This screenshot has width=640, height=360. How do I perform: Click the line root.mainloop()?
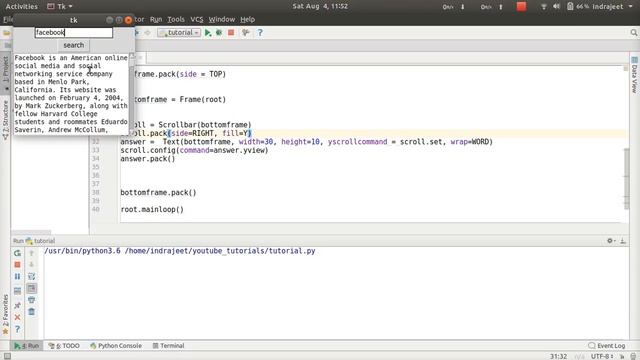pos(152,209)
